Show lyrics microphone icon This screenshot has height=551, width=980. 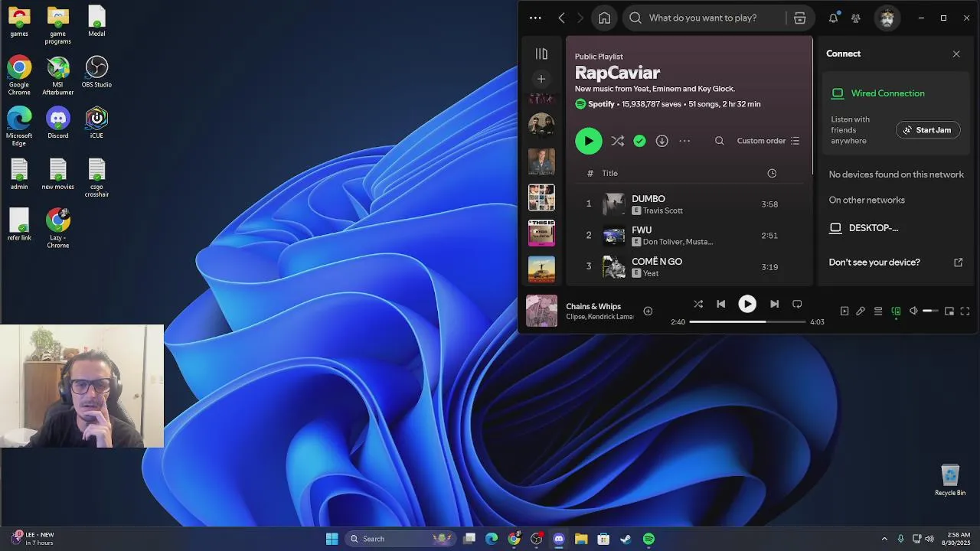tap(861, 311)
